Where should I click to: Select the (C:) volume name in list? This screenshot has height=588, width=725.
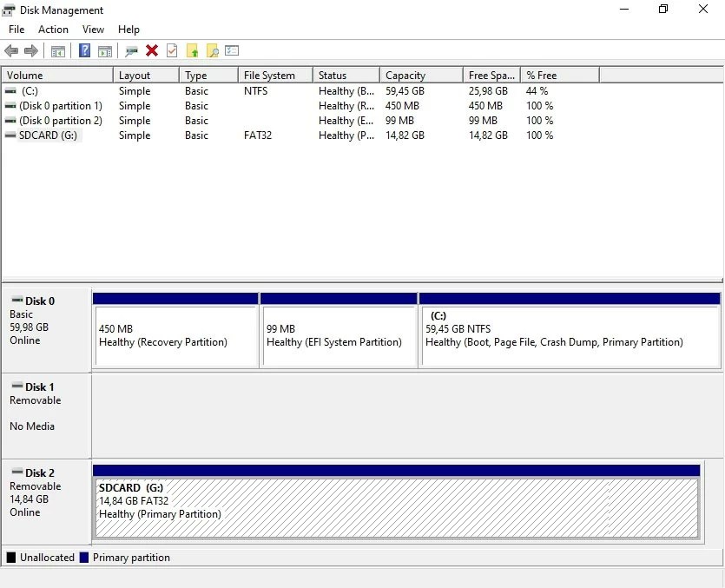point(30,91)
